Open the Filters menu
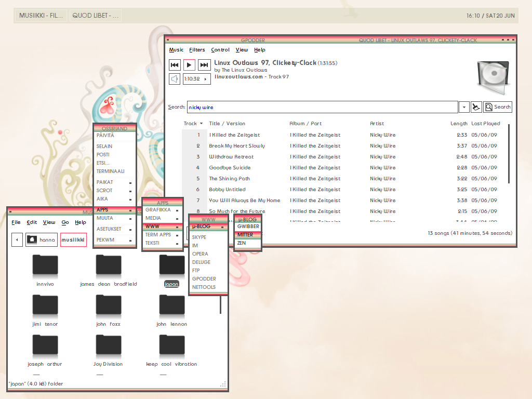The image size is (532, 399). pos(197,50)
